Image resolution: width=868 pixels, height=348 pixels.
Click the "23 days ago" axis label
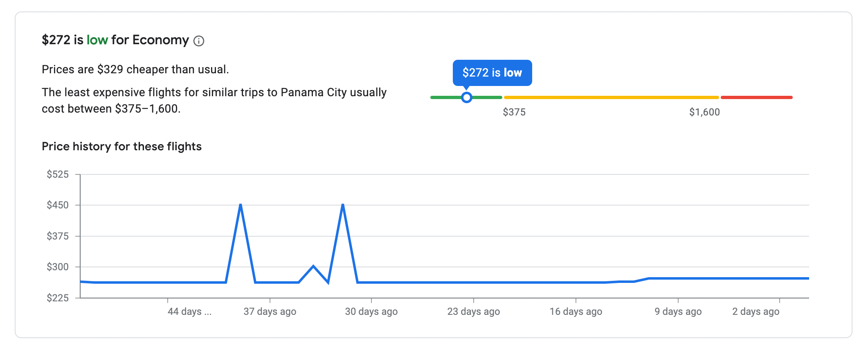[x=474, y=312]
